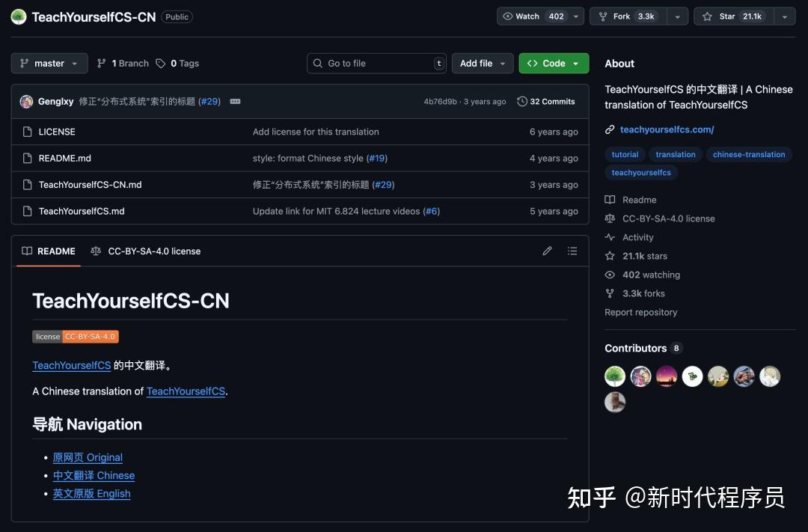Open the TeachYourselfCS.md file
808x532 pixels.
(82, 211)
